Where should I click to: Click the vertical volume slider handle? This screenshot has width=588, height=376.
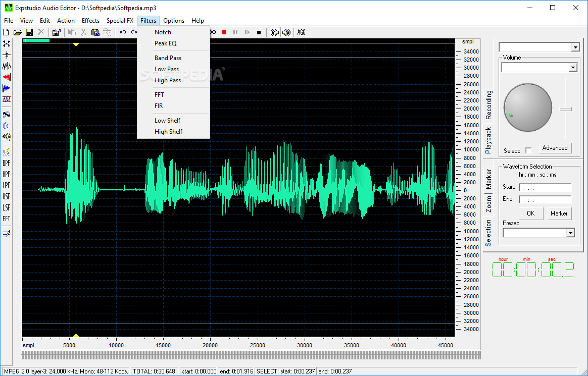coord(565,110)
